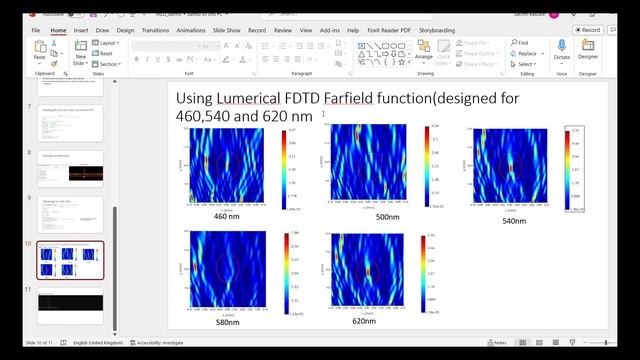Switch to the Review tab
This screenshot has width=640, height=360.
pyautogui.click(x=283, y=30)
